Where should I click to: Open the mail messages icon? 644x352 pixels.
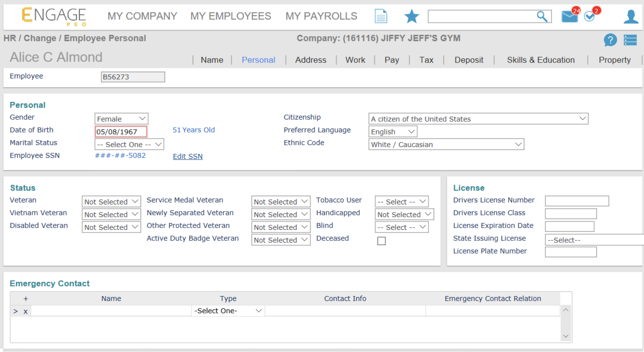[569, 16]
